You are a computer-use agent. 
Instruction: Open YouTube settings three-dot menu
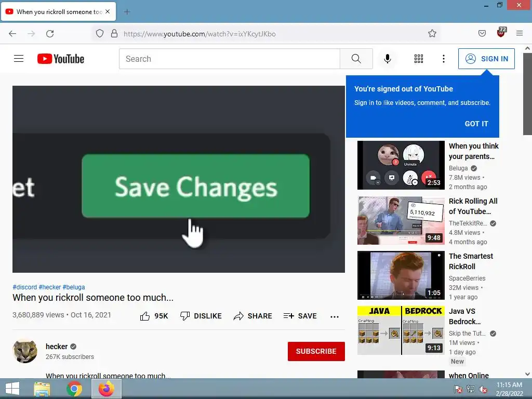[444, 59]
